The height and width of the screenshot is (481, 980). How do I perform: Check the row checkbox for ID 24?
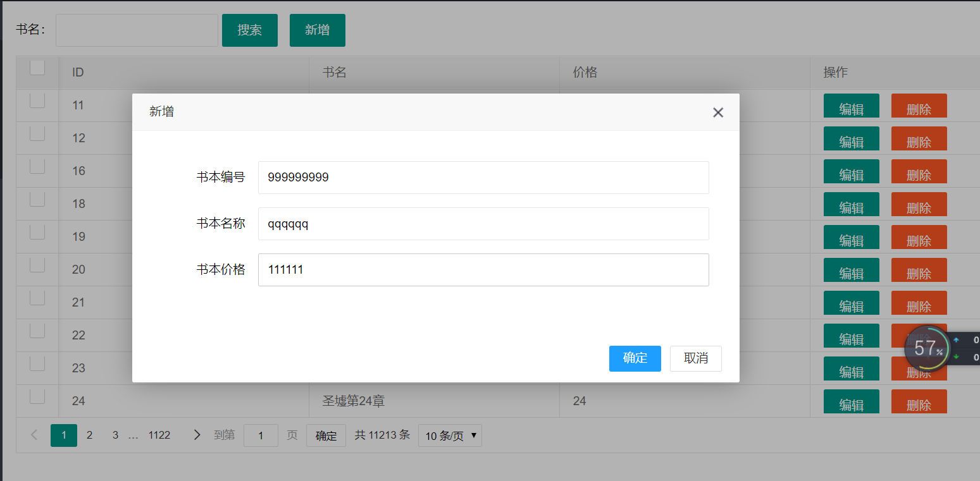coord(37,396)
